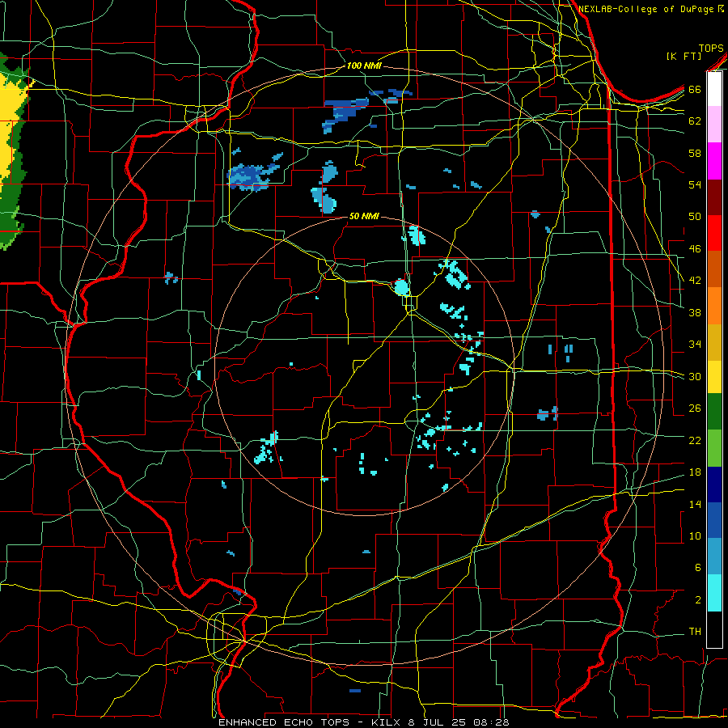Image resolution: width=728 pixels, height=728 pixels.
Task: Click the legend value '62'
Action: pos(695,121)
